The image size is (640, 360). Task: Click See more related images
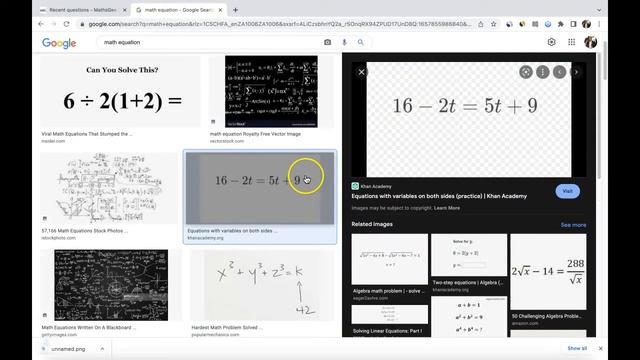(x=573, y=225)
